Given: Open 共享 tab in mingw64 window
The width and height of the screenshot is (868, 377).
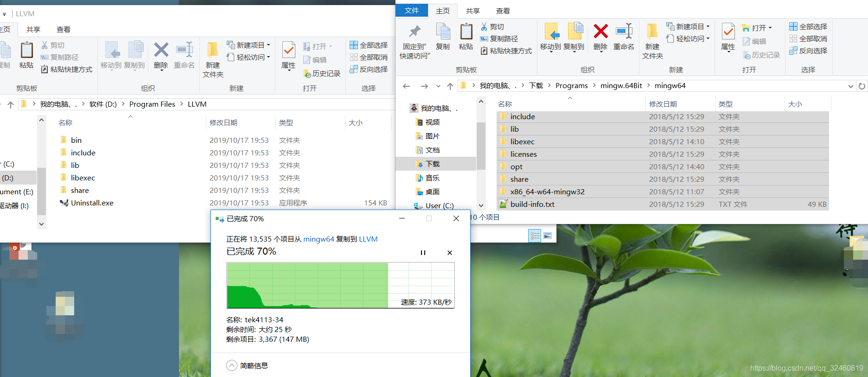Looking at the screenshot, I should [x=473, y=11].
